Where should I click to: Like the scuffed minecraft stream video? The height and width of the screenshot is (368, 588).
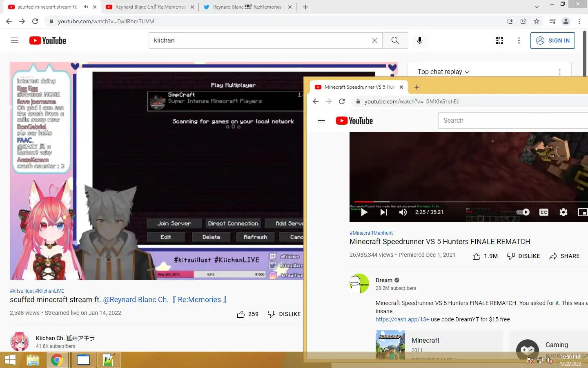247,314
